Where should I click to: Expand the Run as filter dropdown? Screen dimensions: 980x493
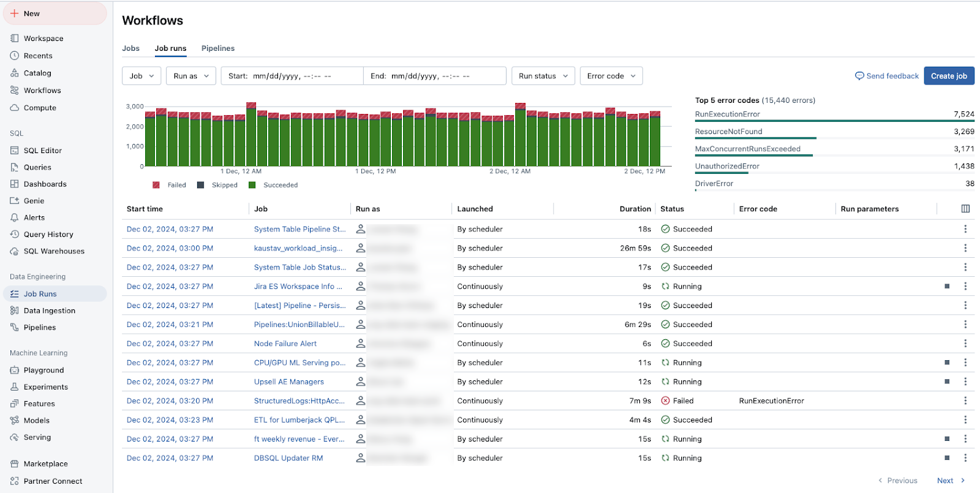point(190,76)
